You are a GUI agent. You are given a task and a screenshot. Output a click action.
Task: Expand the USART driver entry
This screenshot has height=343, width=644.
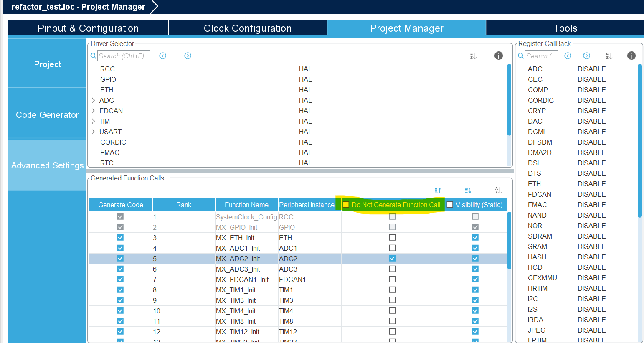[93, 132]
